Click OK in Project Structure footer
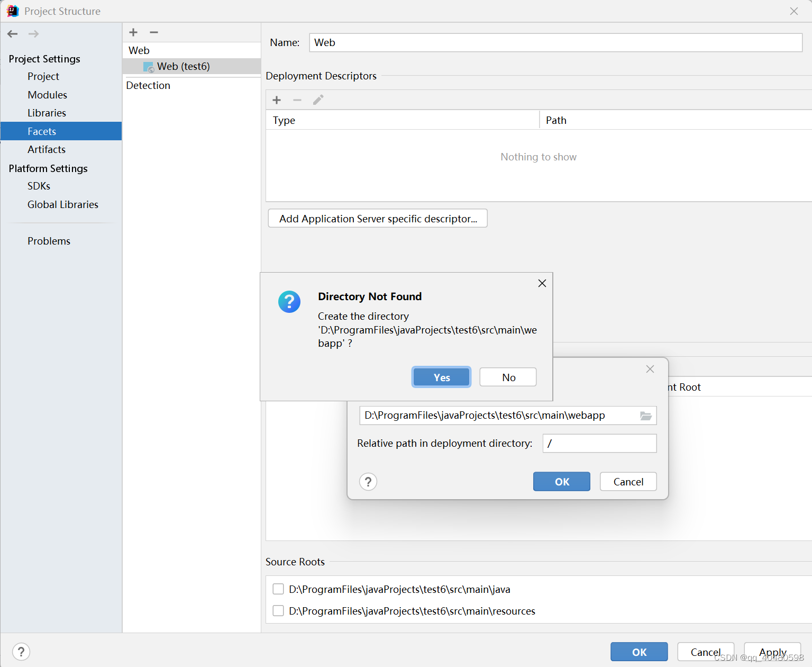Viewport: 812px width, 667px height. tap(639, 652)
